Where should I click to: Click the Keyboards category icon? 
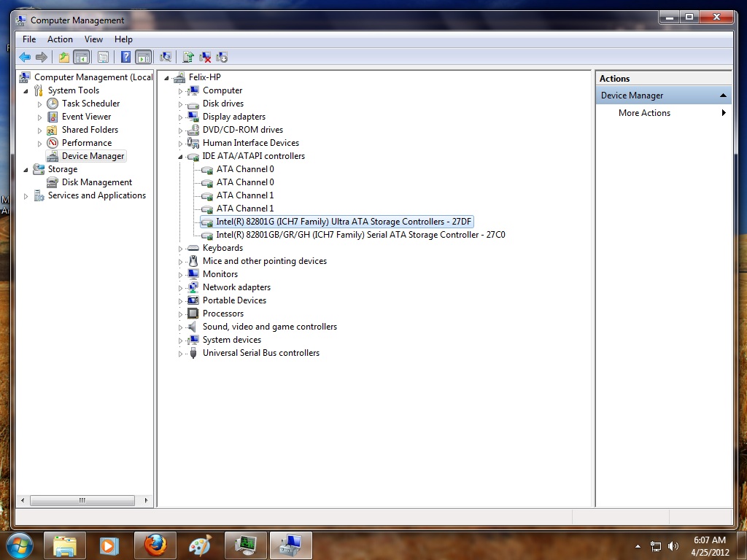[x=193, y=248]
